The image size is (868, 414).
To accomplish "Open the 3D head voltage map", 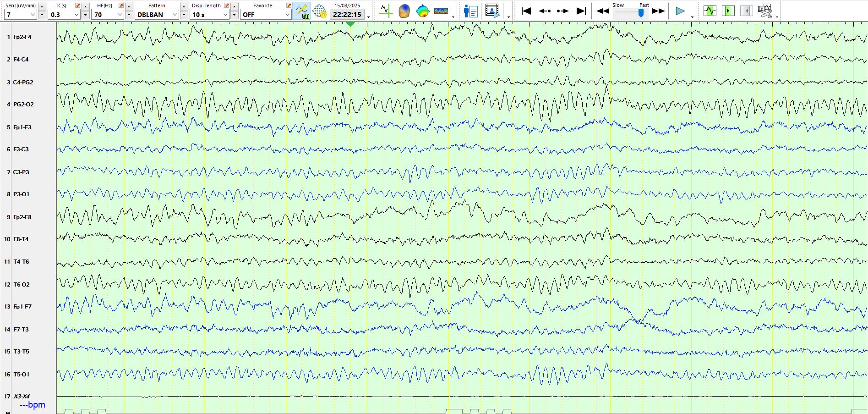I will tap(404, 11).
